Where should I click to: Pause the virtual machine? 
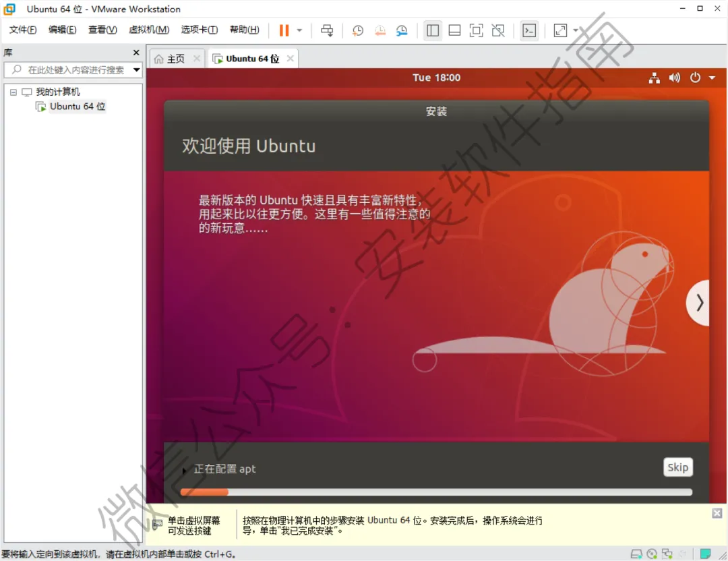pos(284,30)
